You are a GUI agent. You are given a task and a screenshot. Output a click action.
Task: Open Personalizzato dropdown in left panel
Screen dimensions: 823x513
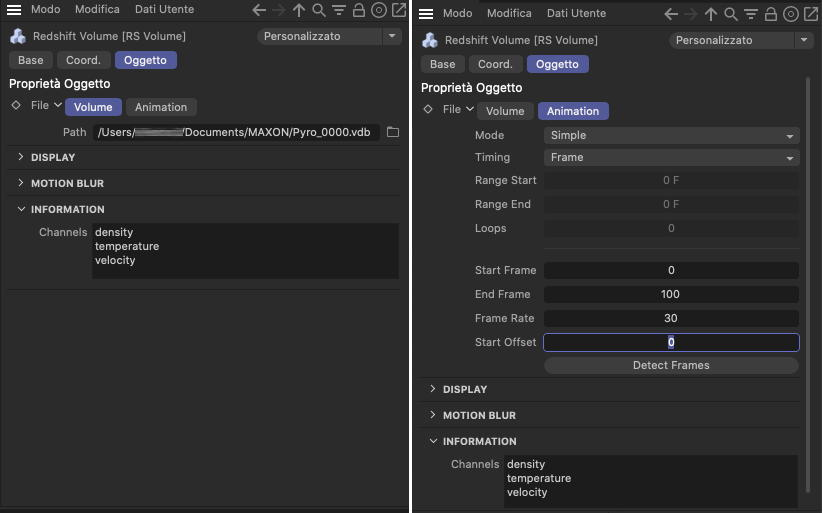coord(330,36)
